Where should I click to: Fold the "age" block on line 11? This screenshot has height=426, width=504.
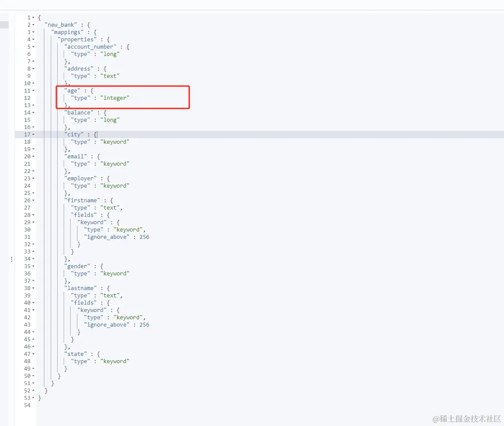(x=34, y=91)
